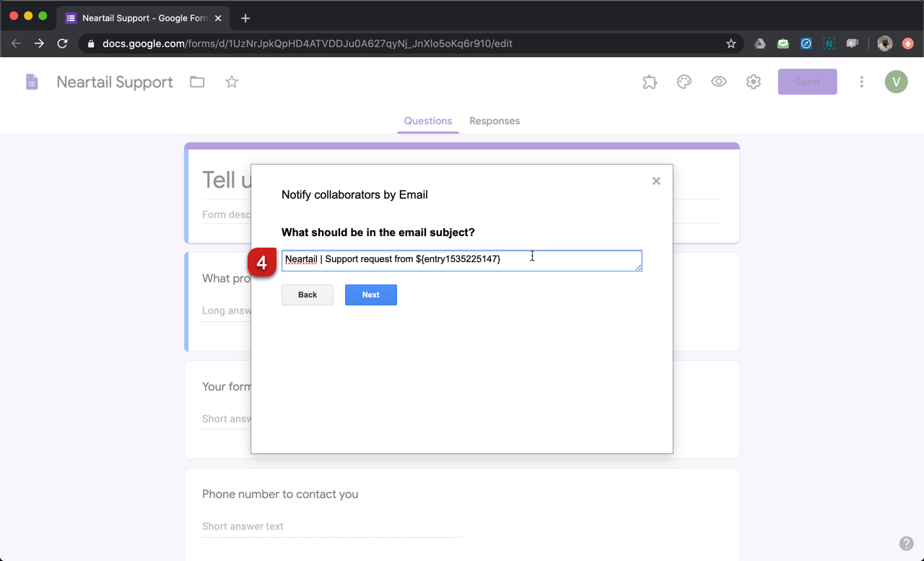Click the Next button in the dialog
The image size is (924, 561).
(370, 295)
